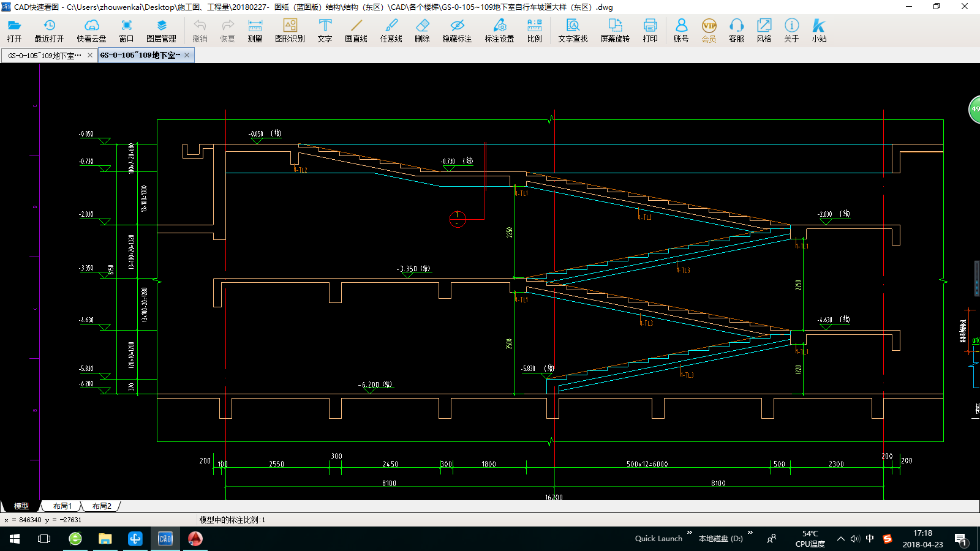This screenshot has height=551, width=980.
Task: Open the 账号 account panel
Action: tap(681, 31)
